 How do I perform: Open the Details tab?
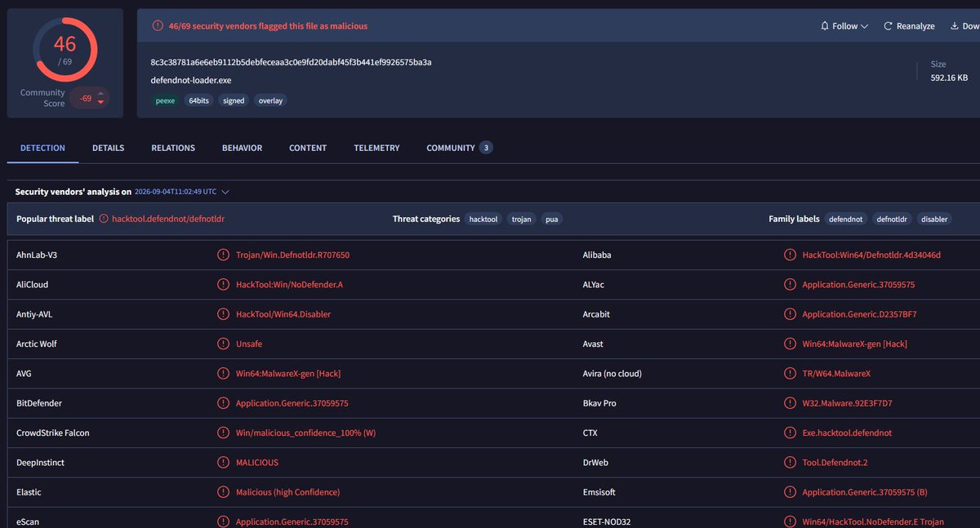coord(109,148)
